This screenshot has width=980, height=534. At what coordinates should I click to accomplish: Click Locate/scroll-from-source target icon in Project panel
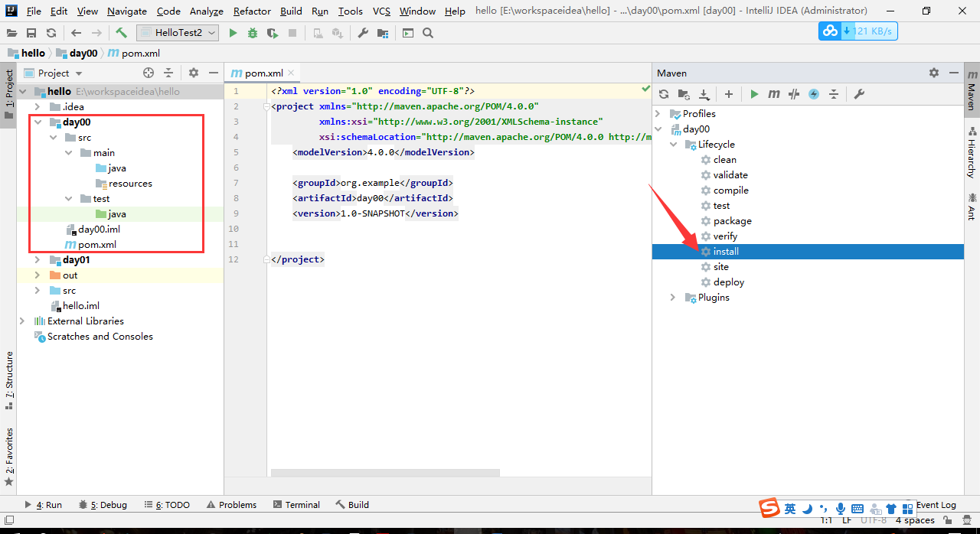pos(149,73)
